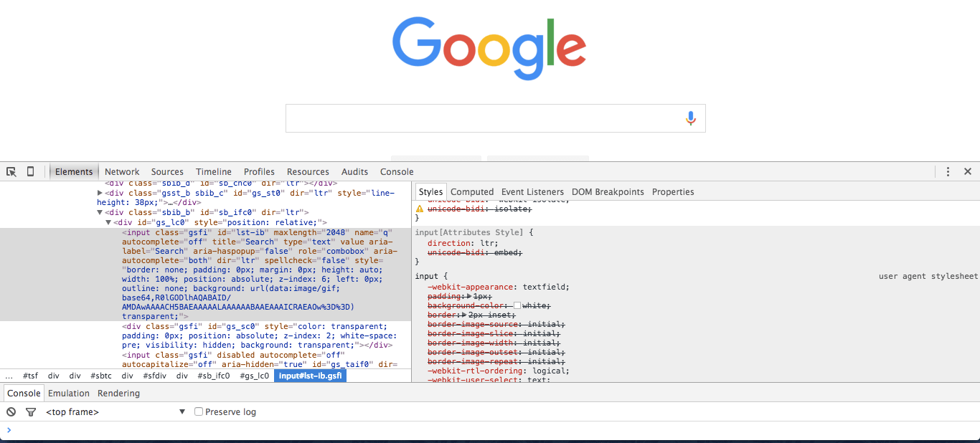Select the Computed sidebar tab
This screenshot has width=980, height=443.
coord(472,192)
